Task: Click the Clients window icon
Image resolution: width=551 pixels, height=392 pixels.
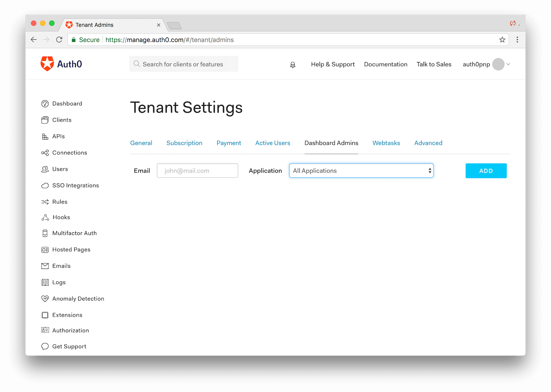Action: point(45,120)
